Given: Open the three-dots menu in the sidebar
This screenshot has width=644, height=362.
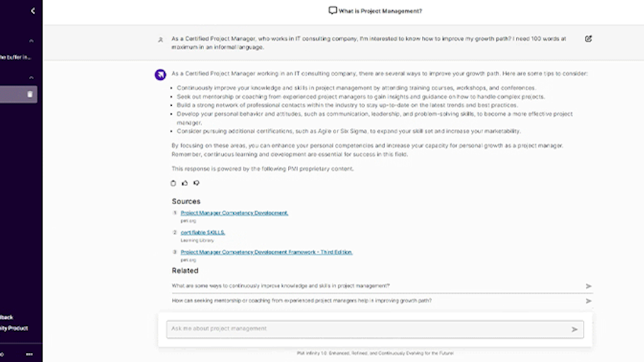Looking at the screenshot, I should (x=29, y=354).
